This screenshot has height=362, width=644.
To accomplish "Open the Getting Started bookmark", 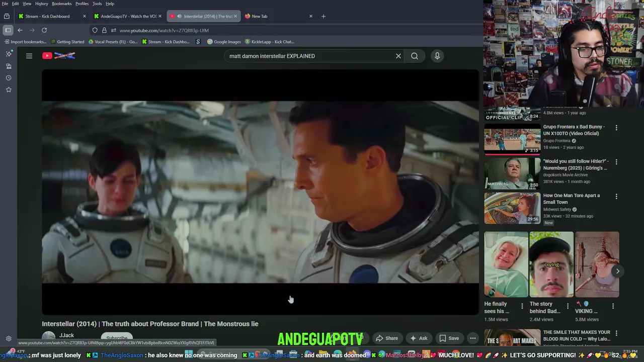I will (67, 42).
